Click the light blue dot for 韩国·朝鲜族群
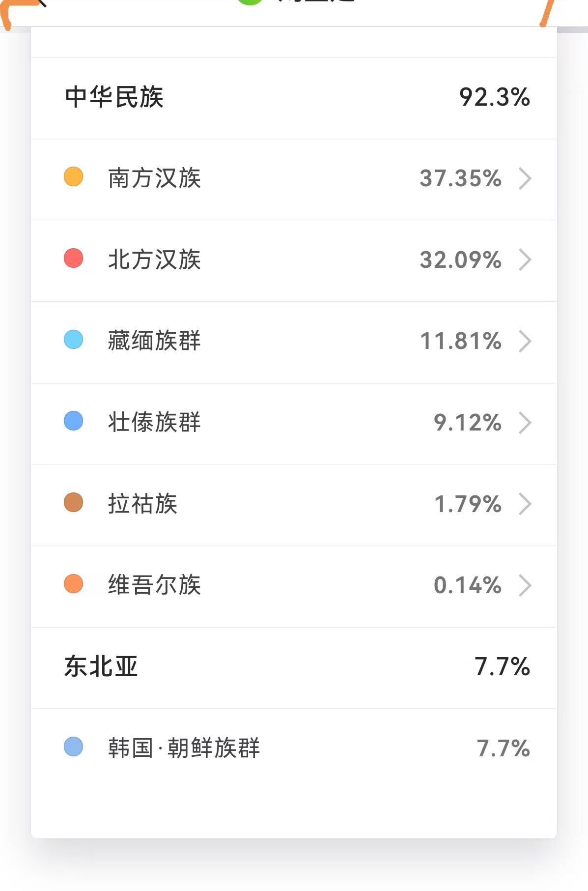This screenshot has width=588, height=891. pos(74,747)
